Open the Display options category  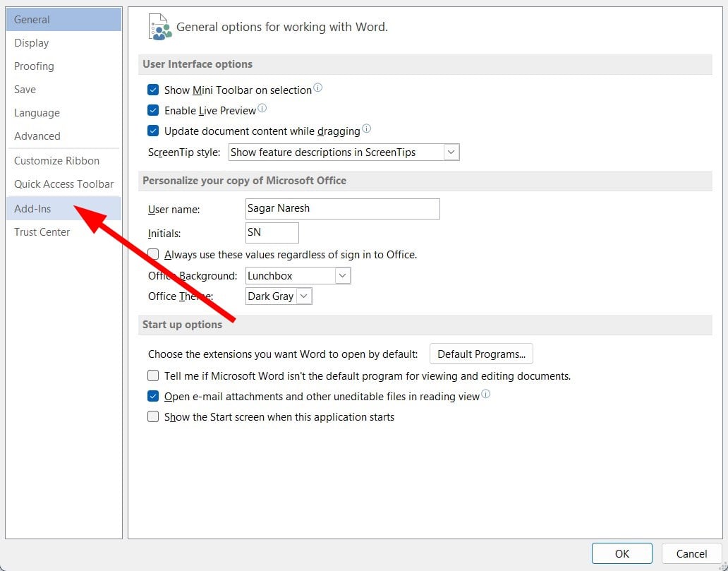click(x=63, y=43)
